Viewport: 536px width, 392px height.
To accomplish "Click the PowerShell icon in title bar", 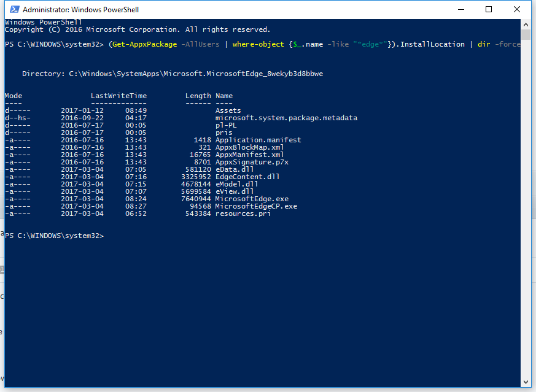I will (14, 10).
